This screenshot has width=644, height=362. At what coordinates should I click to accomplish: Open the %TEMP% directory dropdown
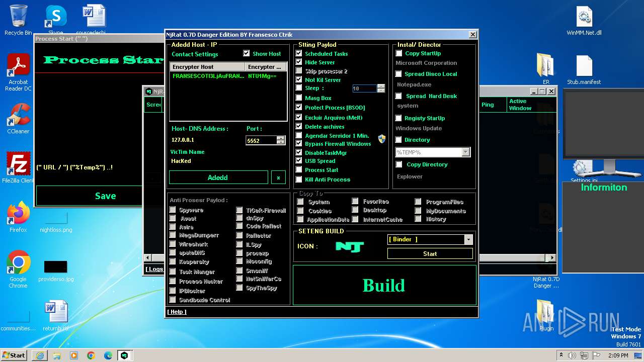coord(465,152)
